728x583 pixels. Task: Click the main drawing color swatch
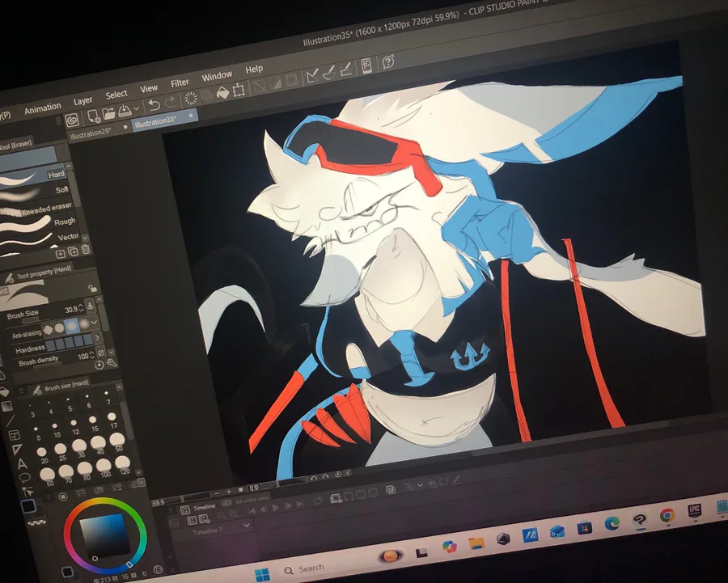[x=29, y=506]
